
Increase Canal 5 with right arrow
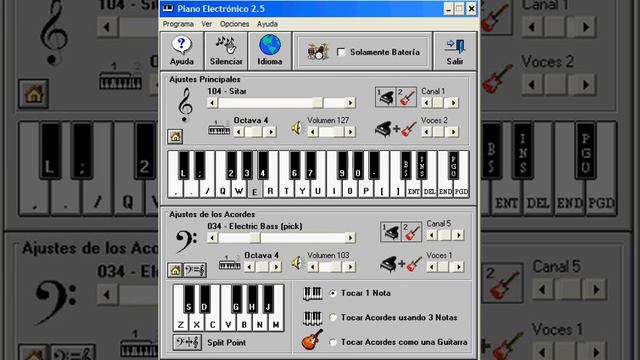[458, 235]
